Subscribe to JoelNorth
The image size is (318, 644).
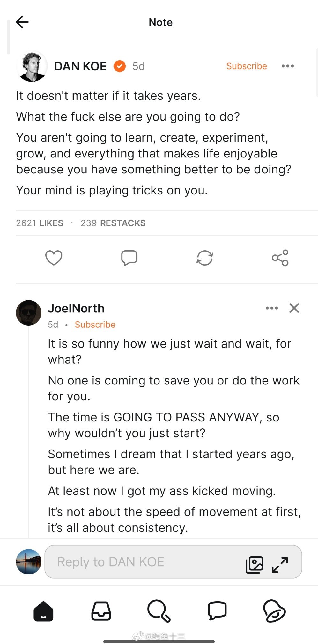coord(95,325)
